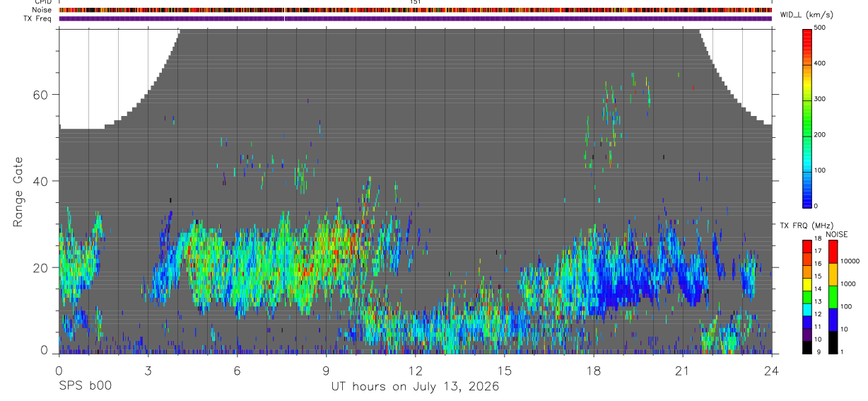Click the UT hours on July 13, 2026 title
Image resolution: width=868 pixels, height=401 pixels.
(x=415, y=387)
